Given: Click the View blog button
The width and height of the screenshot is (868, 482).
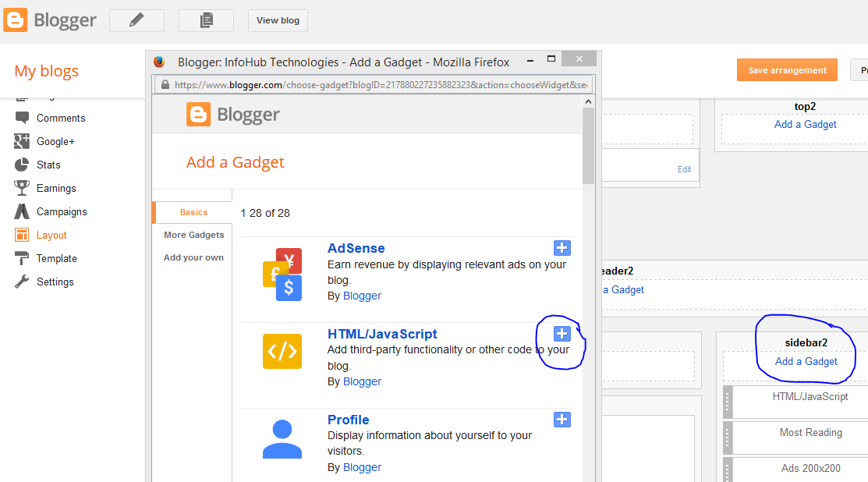Looking at the screenshot, I should coord(278,20).
